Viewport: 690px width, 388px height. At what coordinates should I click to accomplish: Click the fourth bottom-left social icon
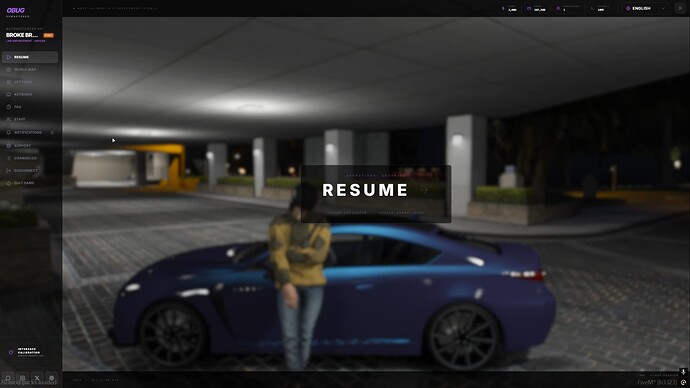pos(51,378)
